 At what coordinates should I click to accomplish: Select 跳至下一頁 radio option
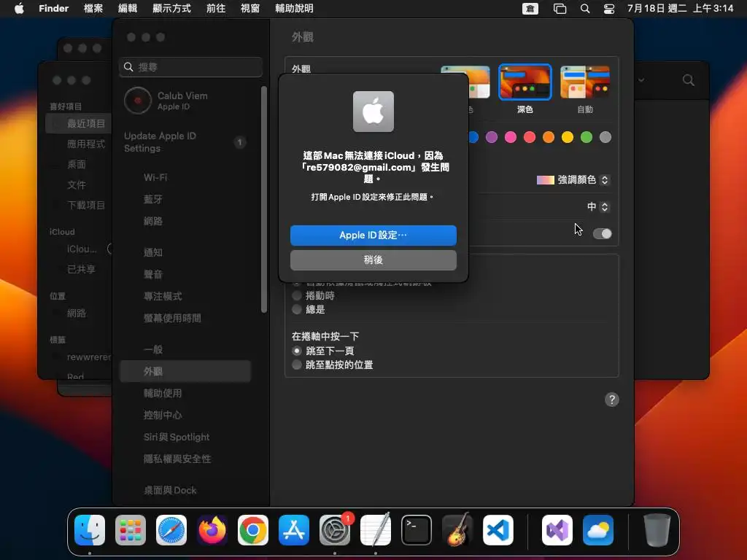[297, 351]
